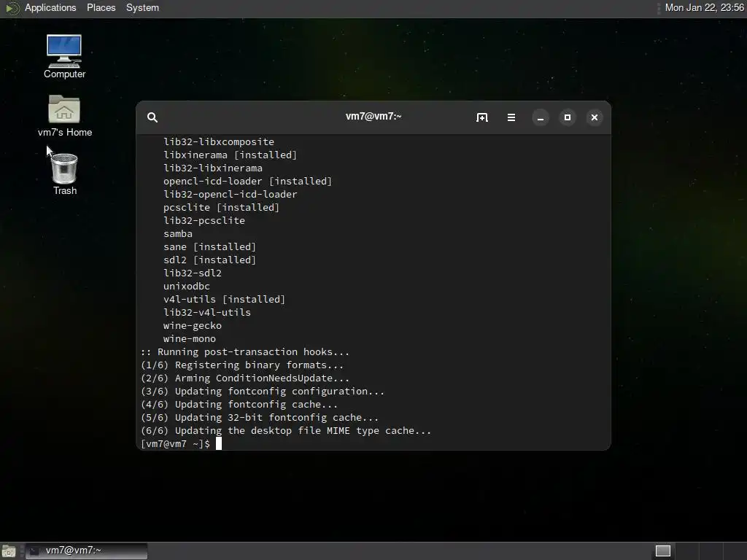
Task: Click the line 'libxinerama [installed]'
Action: tap(230, 155)
